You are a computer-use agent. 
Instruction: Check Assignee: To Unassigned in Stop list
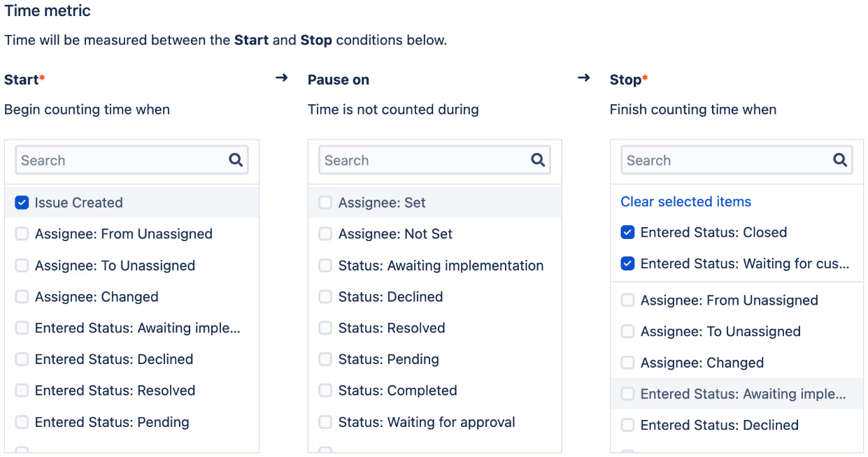pos(628,331)
